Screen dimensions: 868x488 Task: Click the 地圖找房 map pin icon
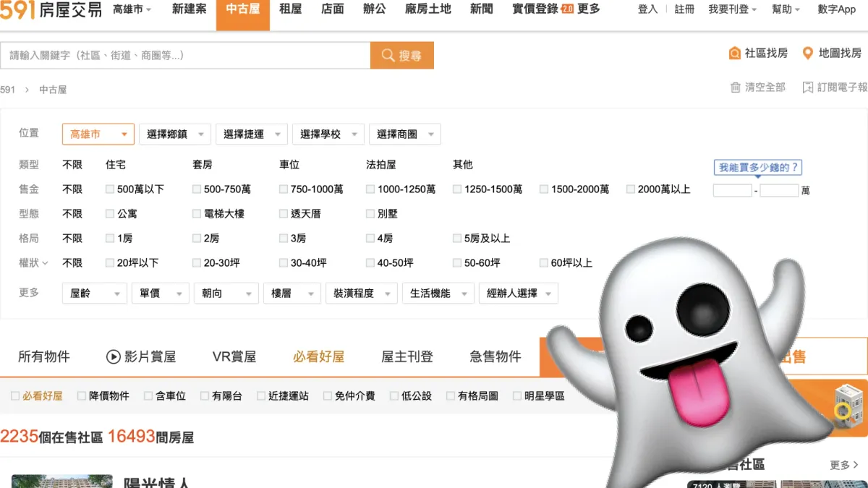807,53
